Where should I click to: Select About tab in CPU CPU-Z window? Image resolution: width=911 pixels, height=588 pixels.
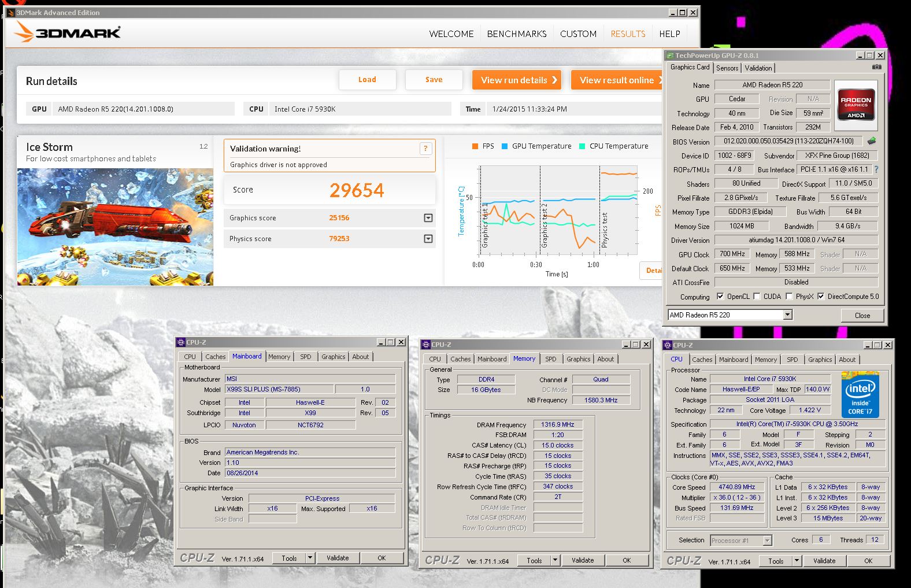coord(847,360)
